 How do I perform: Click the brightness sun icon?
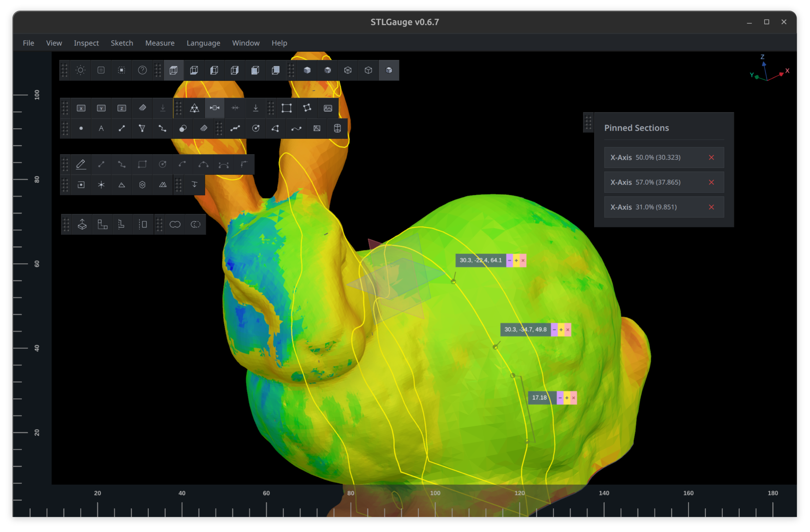[81, 70]
